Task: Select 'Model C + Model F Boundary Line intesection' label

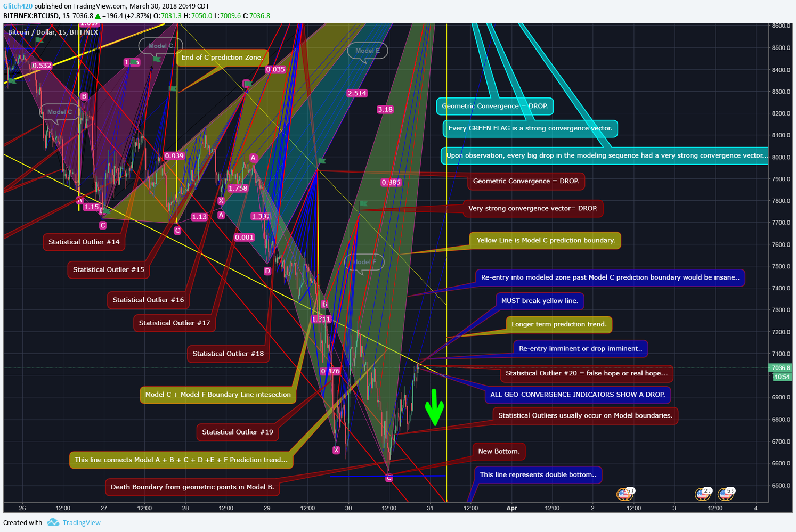Action: 218,395
